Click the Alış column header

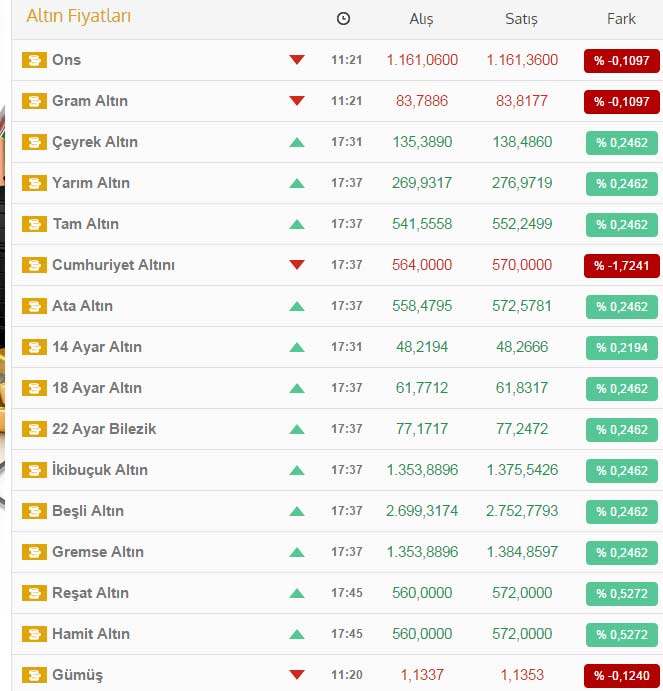click(421, 19)
